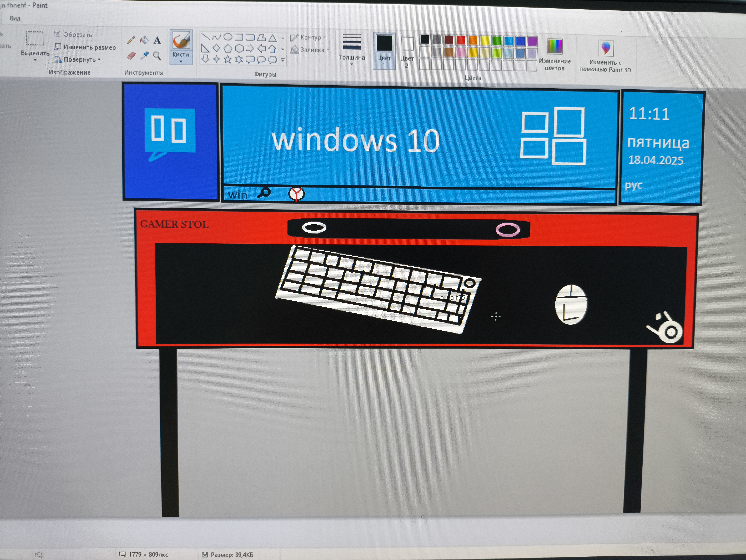Screen dimensions: 746x560
Task: Select the rectangular selection icon above Выделить
Action: point(35,38)
